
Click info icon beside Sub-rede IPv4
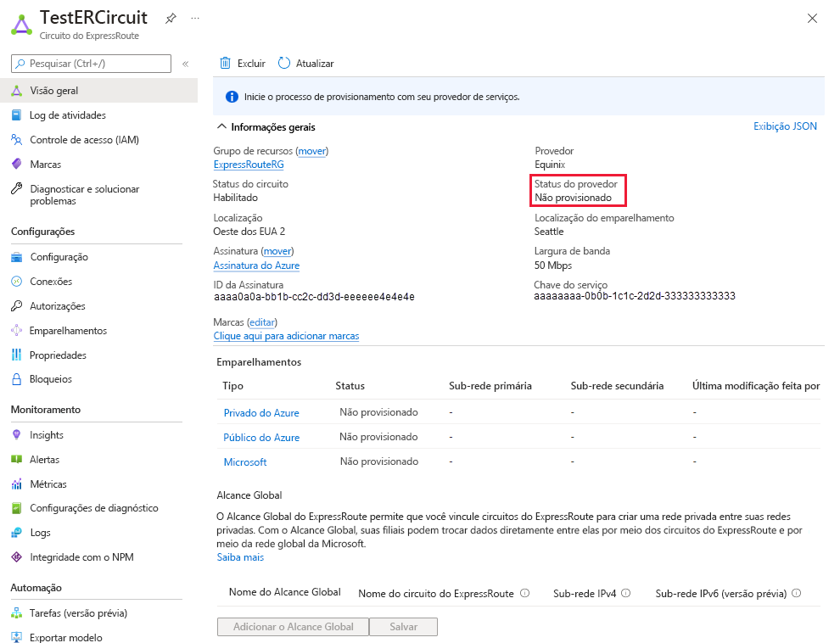coord(625,594)
